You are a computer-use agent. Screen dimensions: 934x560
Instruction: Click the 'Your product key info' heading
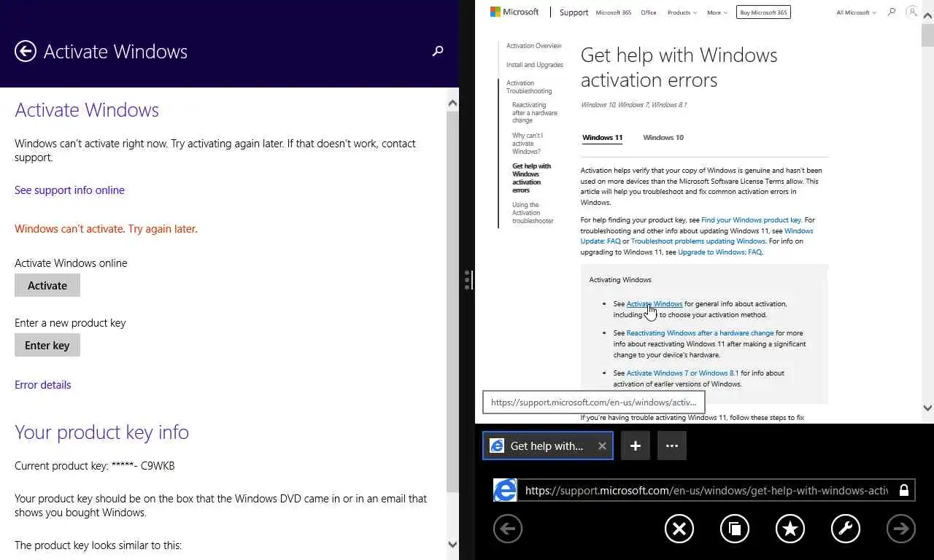101,432
